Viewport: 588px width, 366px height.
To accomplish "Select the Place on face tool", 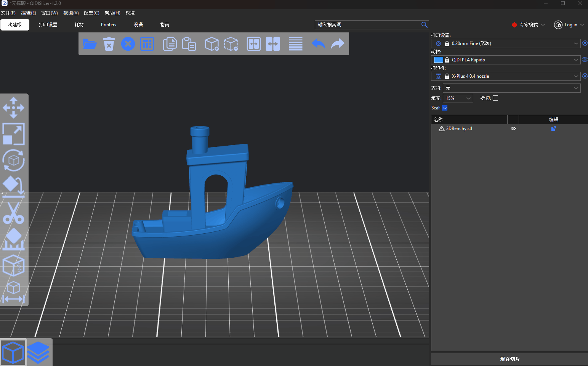I will point(14,186).
